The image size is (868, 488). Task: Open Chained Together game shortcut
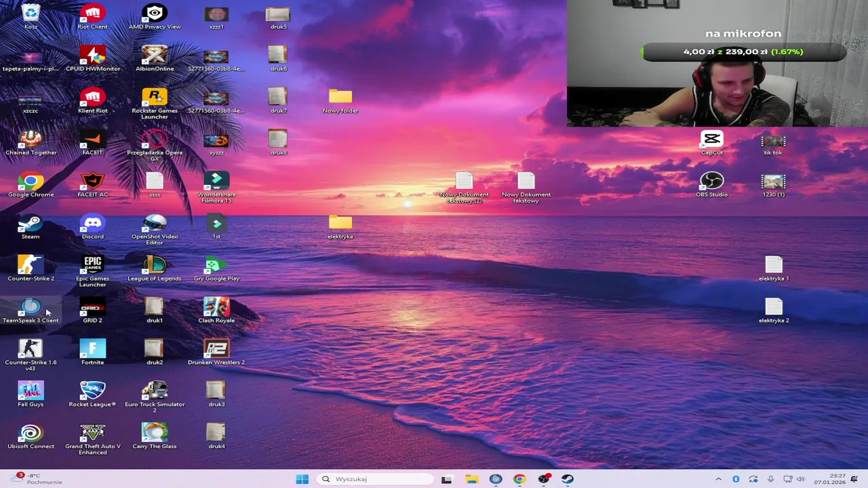31,144
